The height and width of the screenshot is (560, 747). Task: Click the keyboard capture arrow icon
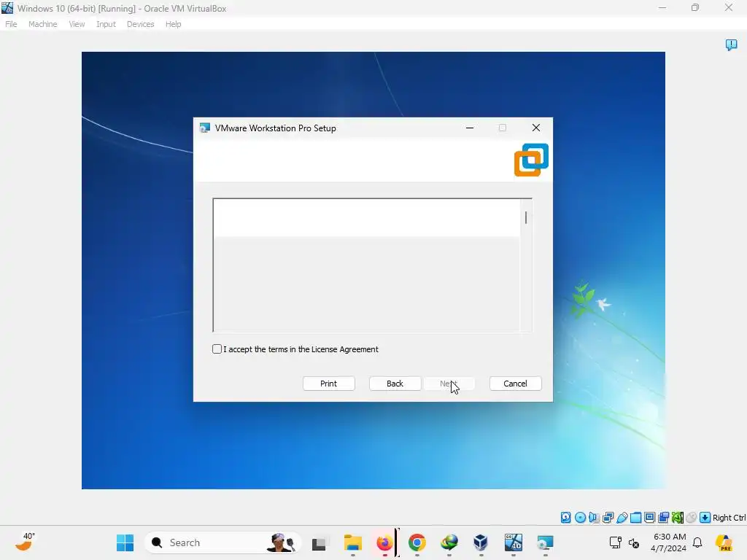(x=705, y=518)
